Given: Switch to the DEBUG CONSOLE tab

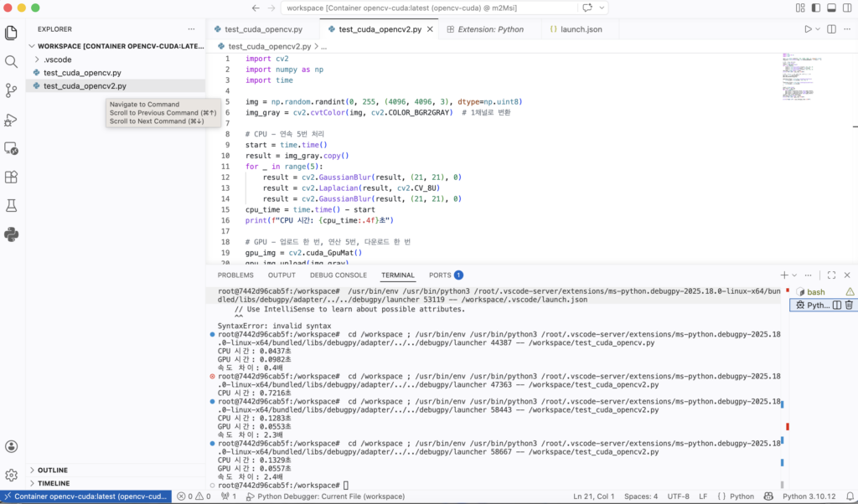Looking at the screenshot, I should click(x=338, y=275).
